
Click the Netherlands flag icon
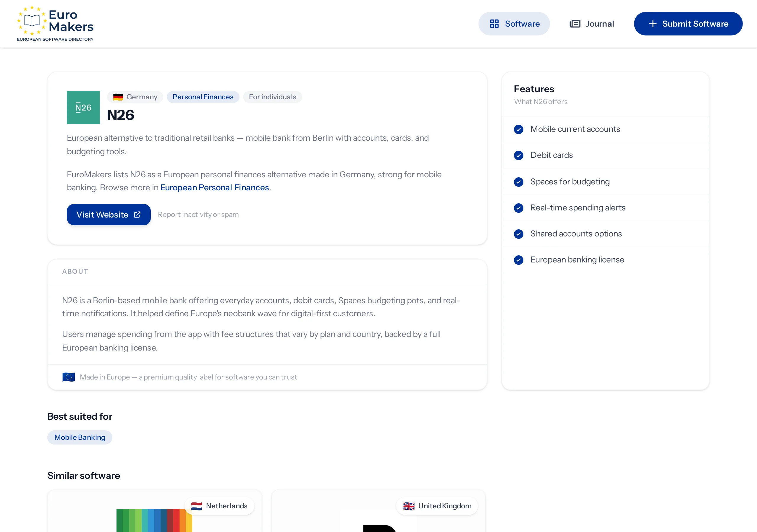[x=197, y=506]
